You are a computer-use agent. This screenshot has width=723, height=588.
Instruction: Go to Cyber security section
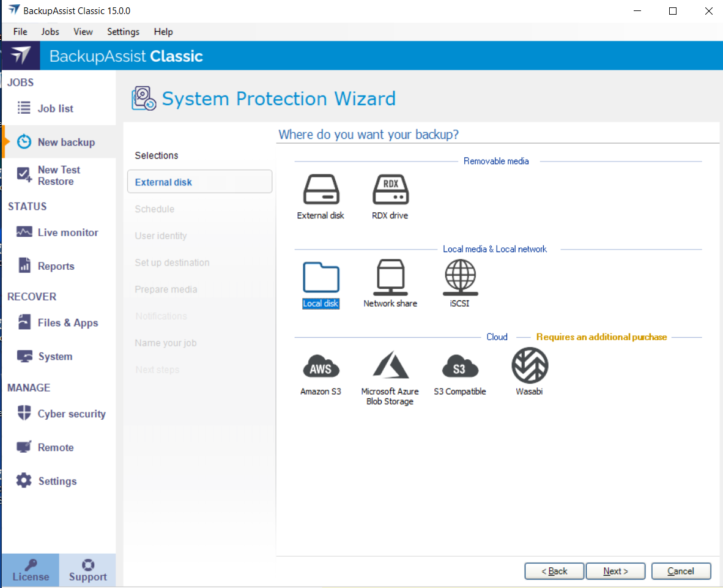71,414
